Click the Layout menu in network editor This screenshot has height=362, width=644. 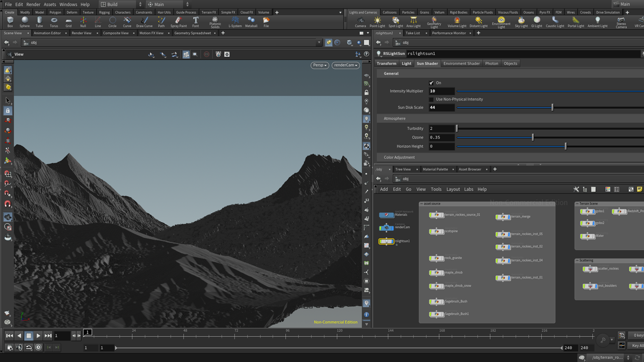[x=453, y=190]
